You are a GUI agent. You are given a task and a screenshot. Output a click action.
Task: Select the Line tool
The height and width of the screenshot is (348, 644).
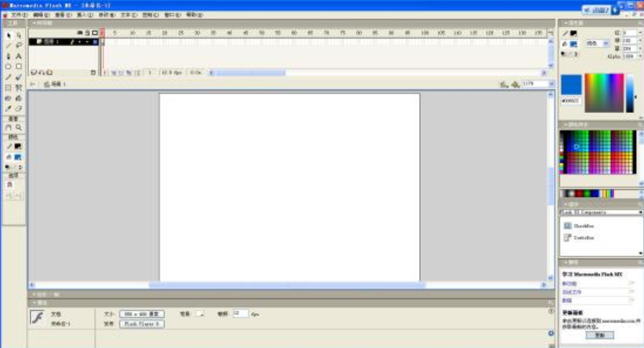tap(9, 46)
